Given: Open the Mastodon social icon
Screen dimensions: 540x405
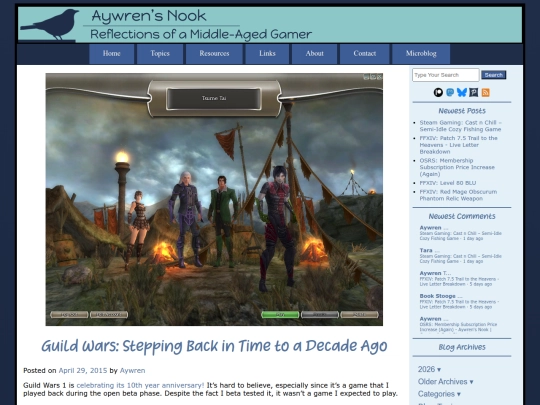Looking at the screenshot, I should pos(450,92).
